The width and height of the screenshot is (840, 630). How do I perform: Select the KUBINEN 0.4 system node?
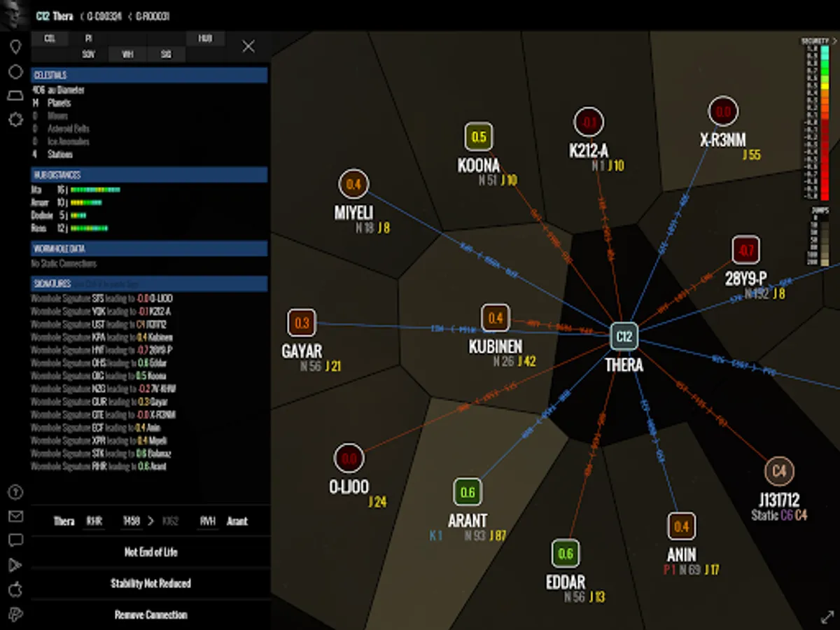coord(496,318)
